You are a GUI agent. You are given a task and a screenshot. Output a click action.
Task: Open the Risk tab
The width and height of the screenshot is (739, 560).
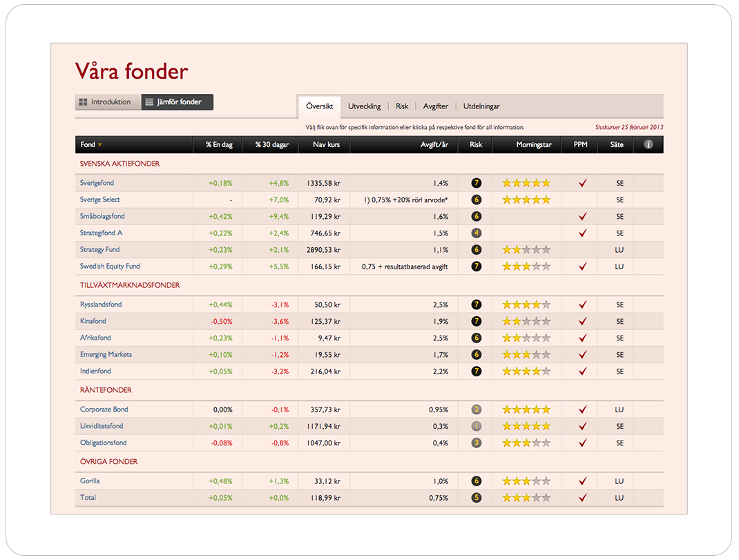(402, 106)
